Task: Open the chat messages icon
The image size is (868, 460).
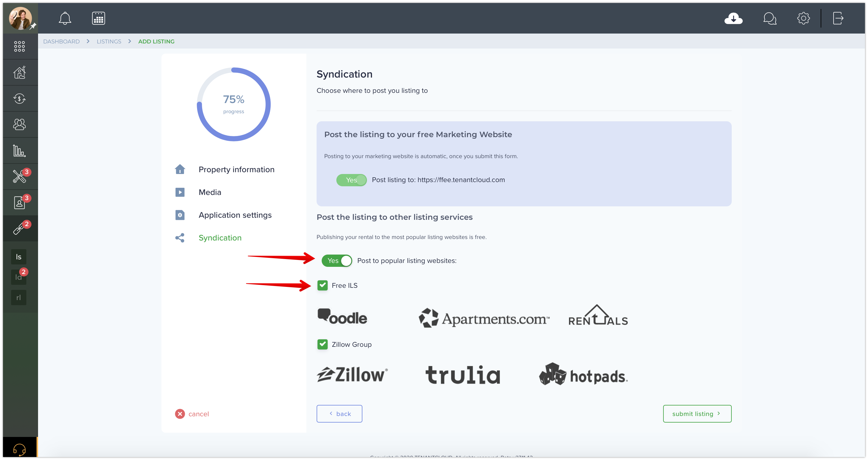Action: click(770, 18)
